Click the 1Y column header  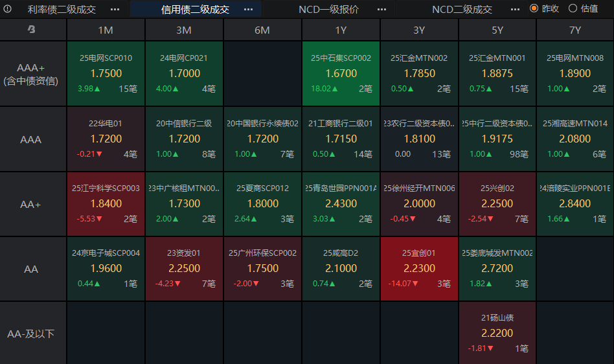click(x=341, y=30)
